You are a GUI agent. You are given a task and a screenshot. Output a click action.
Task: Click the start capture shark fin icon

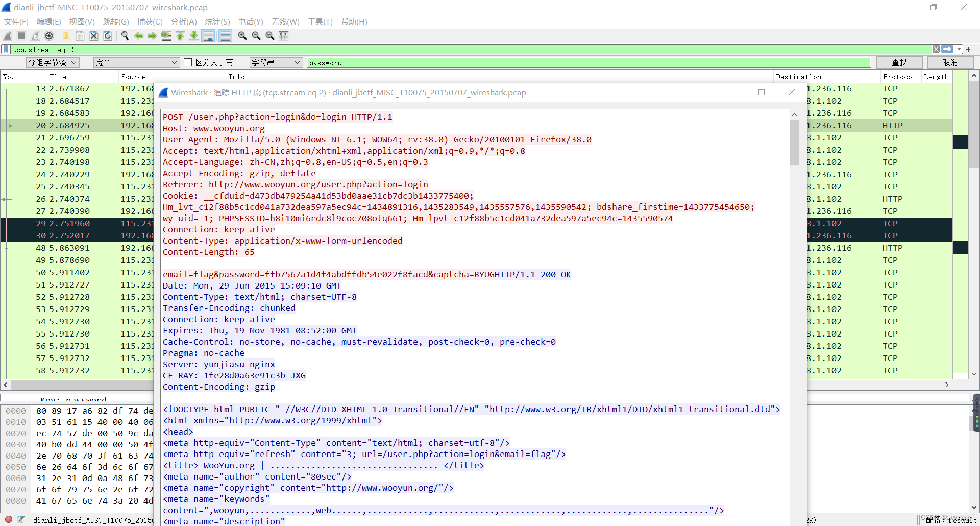pyautogui.click(x=8, y=36)
